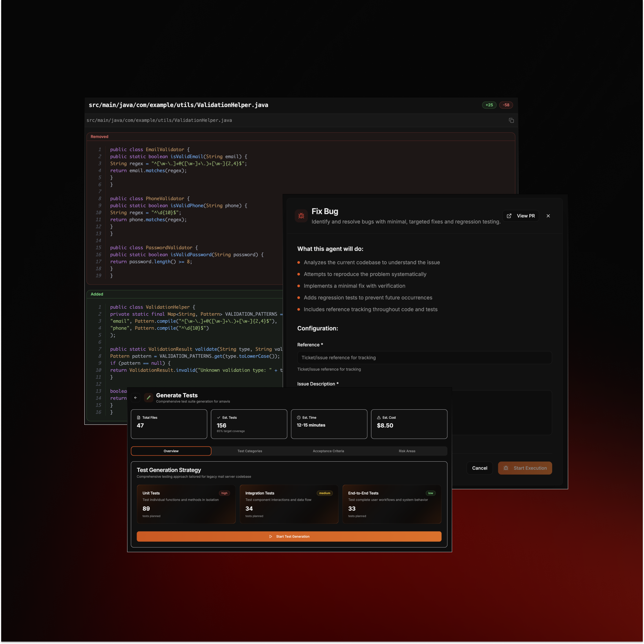Select the Overview tab
Viewport: 644px width, 644px height.
pyautogui.click(x=171, y=451)
